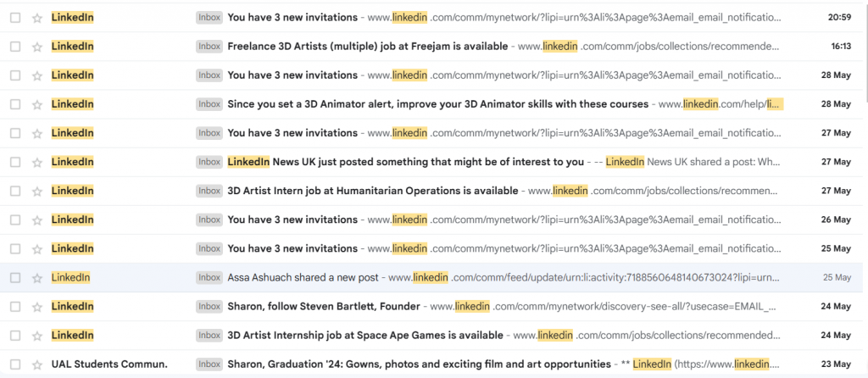Star the 25 May invitations email
Viewport: 868px width, 378px height.
pyautogui.click(x=37, y=248)
